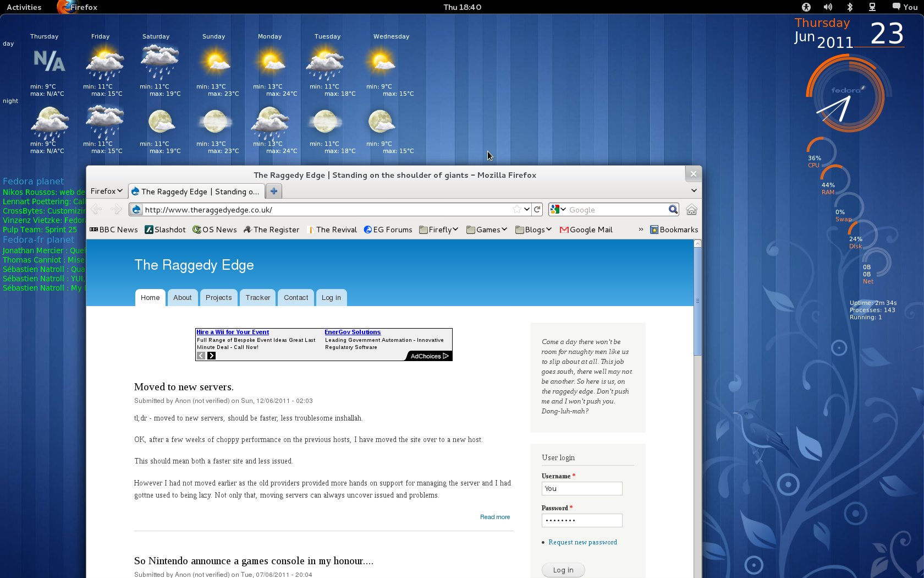
Task: Click the back arrow navigation button
Action: 96,209
